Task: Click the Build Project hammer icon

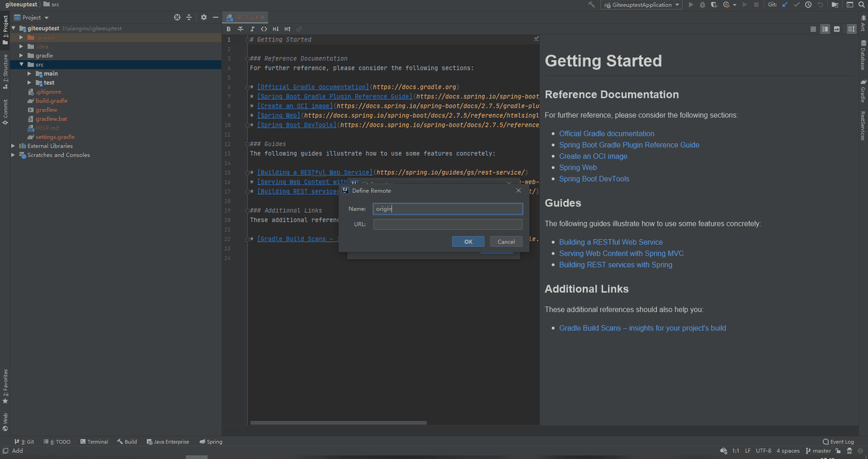Action: tap(591, 5)
